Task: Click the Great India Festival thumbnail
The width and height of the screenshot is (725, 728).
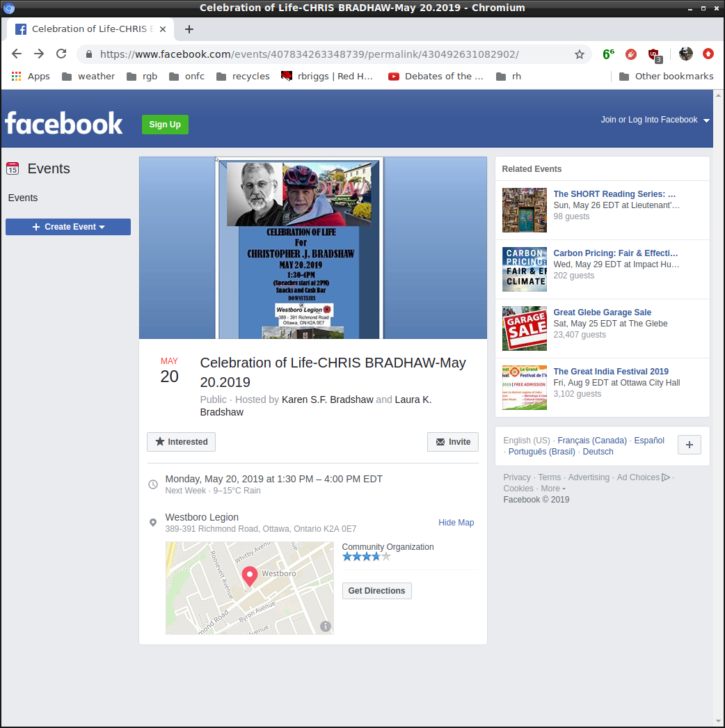Action: point(525,388)
